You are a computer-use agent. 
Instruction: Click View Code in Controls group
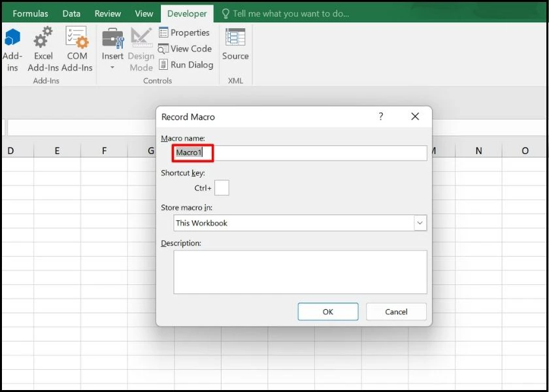coord(185,48)
